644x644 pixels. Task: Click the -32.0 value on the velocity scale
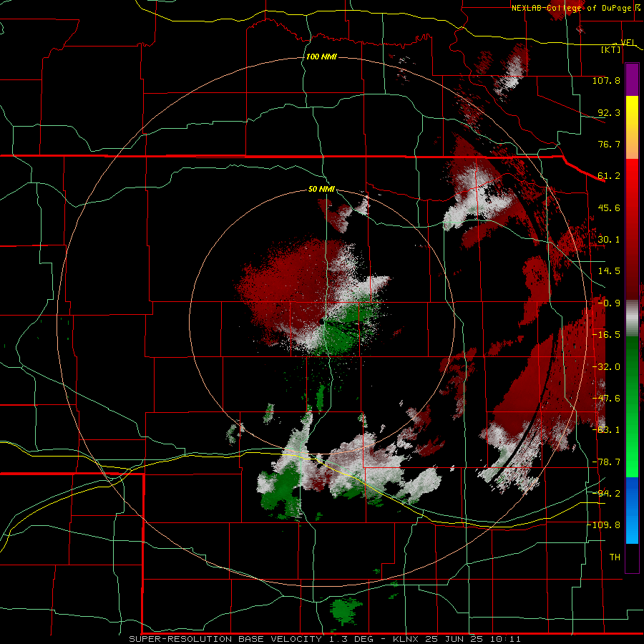pos(606,367)
